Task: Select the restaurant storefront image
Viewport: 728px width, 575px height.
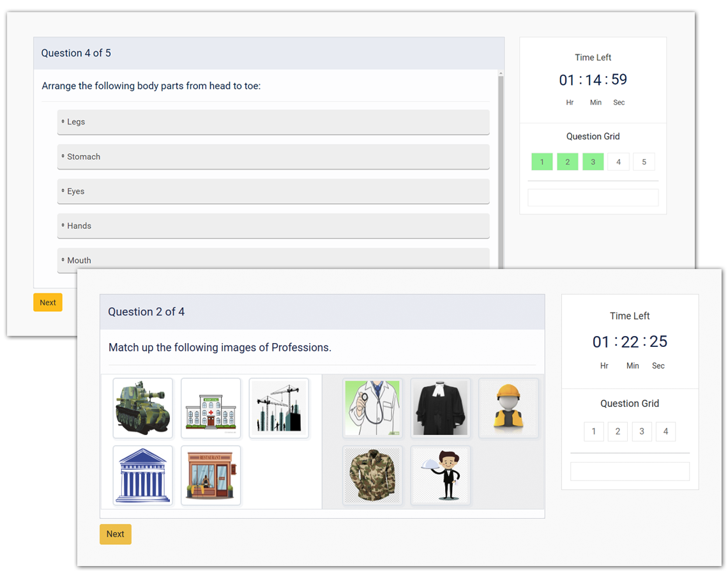Action: (211, 476)
